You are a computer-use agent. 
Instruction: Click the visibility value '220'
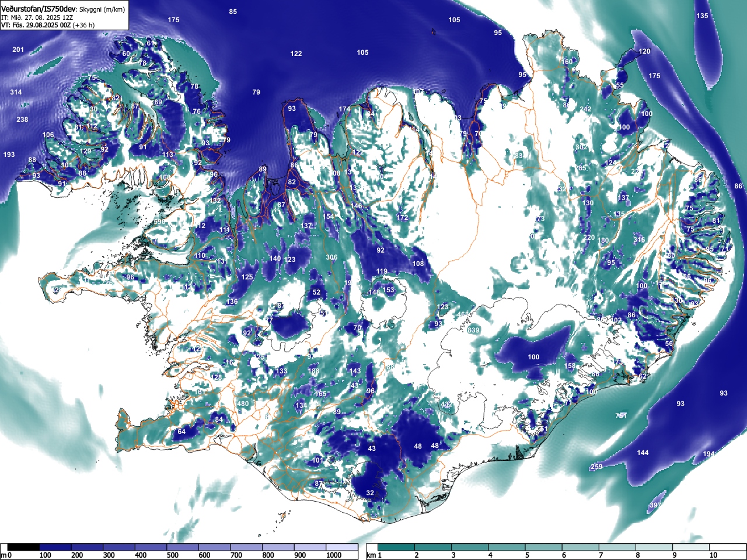click(589, 237)
